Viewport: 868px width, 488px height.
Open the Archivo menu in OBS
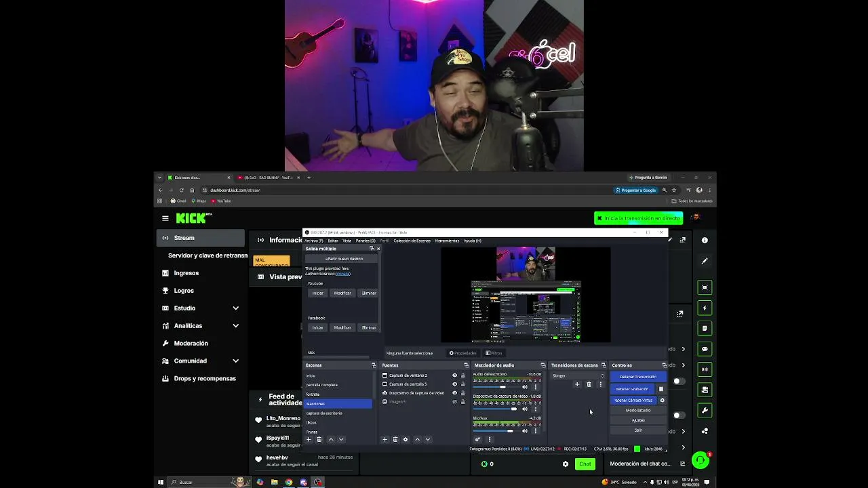coord(313,241)
